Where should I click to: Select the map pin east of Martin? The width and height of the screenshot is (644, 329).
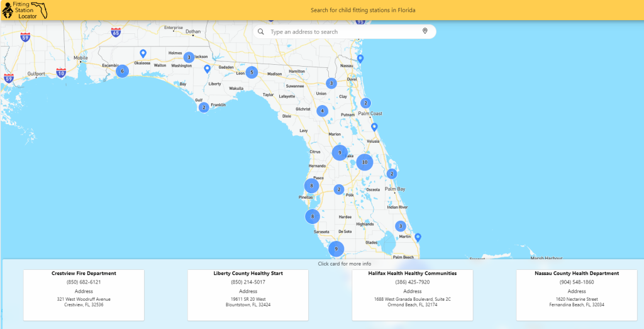pos(418,237)
